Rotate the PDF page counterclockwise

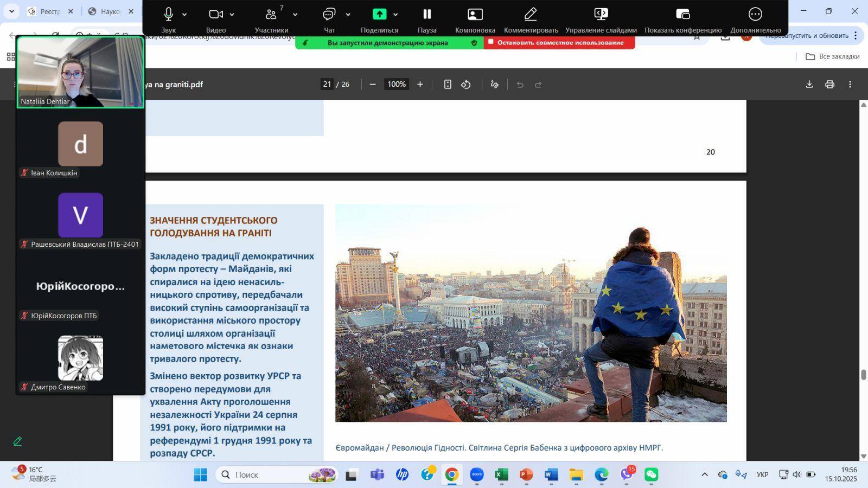click(x=466, y=85)
